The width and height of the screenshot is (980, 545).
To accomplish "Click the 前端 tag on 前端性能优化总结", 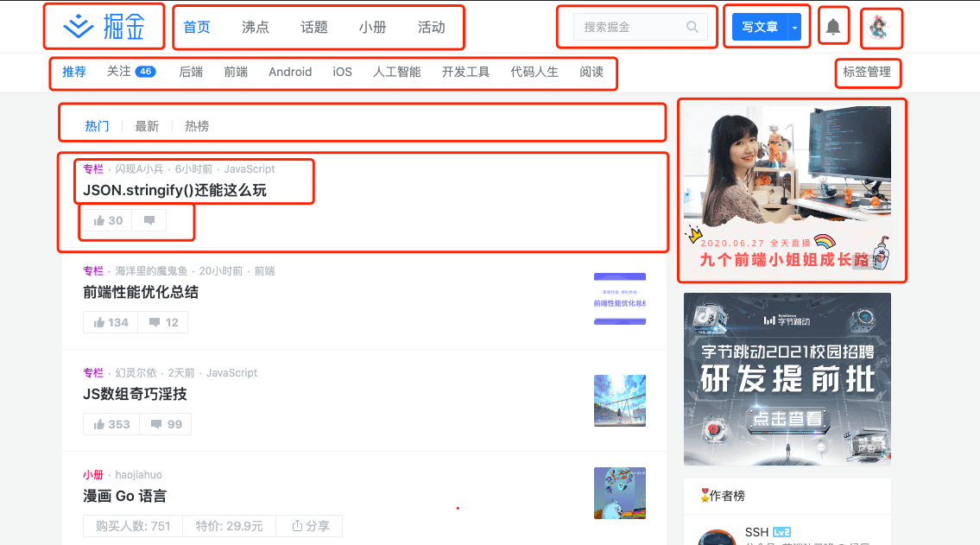I will pyautogui.click(x=264, y=270).
